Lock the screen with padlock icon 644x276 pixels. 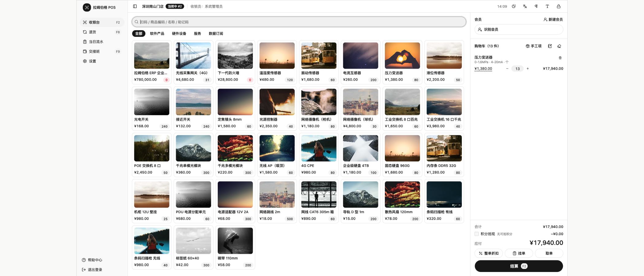point(559,6)
